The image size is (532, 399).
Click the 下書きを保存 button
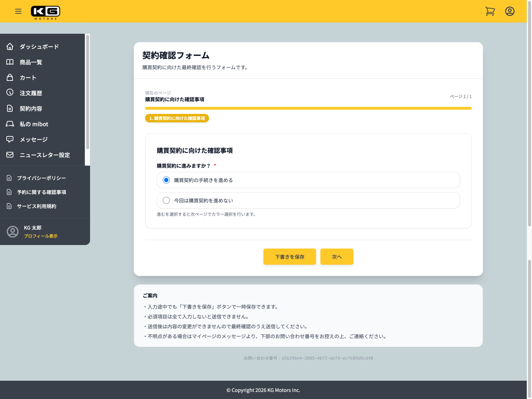(290, 257)
